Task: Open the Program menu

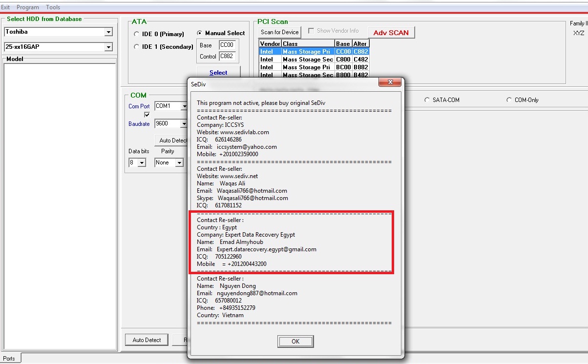Action: (28, 7)
